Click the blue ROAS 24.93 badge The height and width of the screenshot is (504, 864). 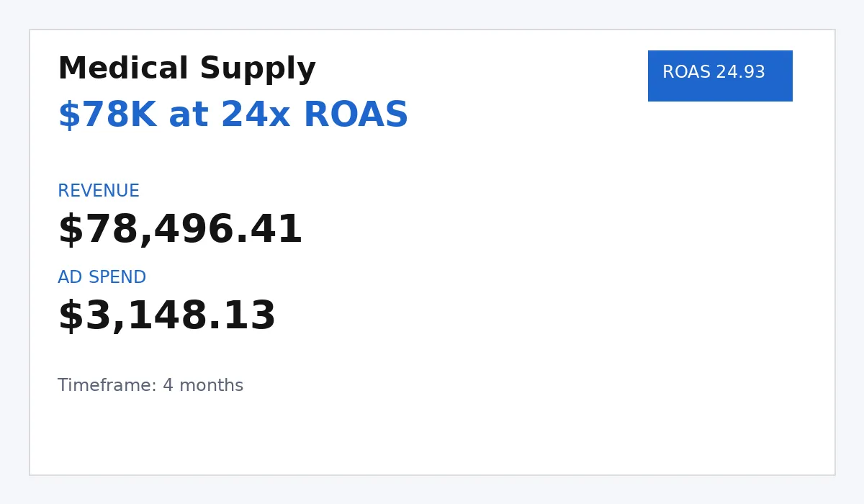point(720,76)
